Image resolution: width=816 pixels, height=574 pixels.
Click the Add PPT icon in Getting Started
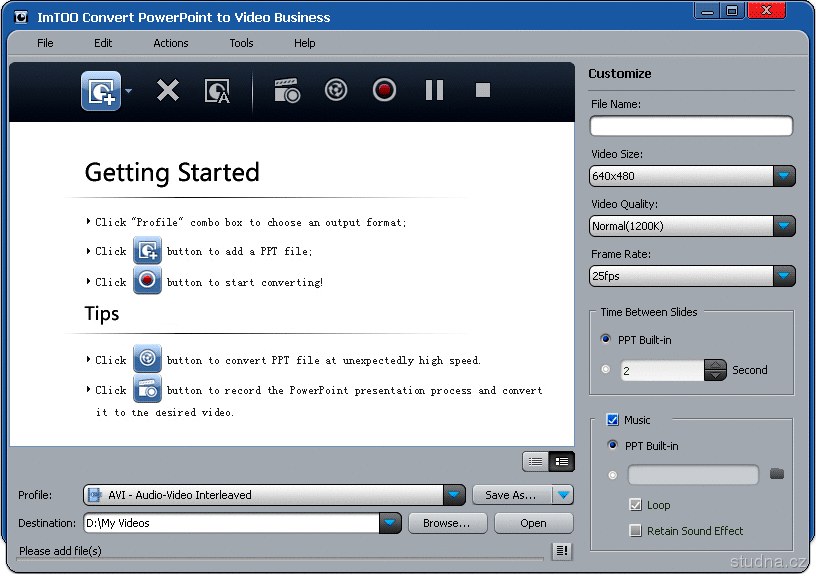tap(147, 250)
